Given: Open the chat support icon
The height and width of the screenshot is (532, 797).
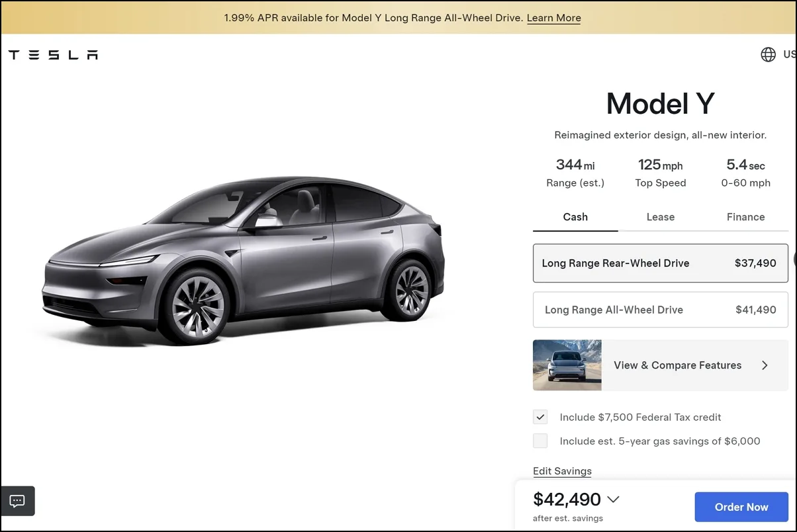Looking at the screenshot, I should 18,501.
